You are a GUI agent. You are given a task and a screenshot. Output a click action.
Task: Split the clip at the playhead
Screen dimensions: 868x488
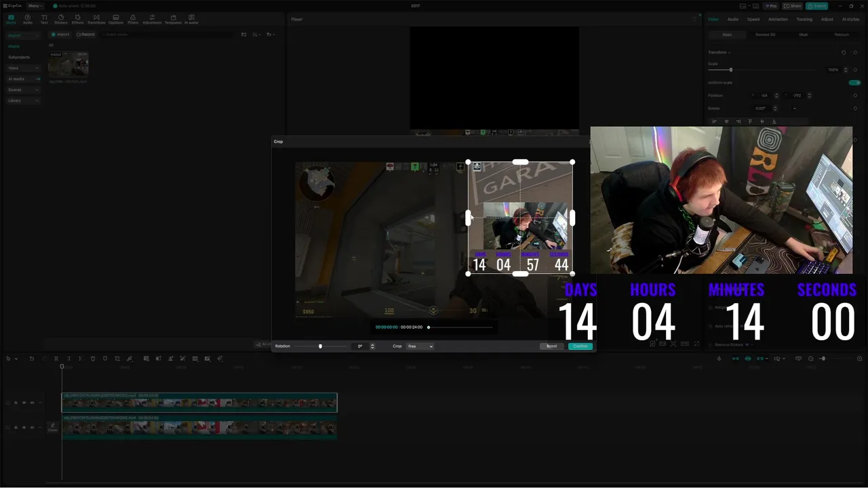click(56, 359)
